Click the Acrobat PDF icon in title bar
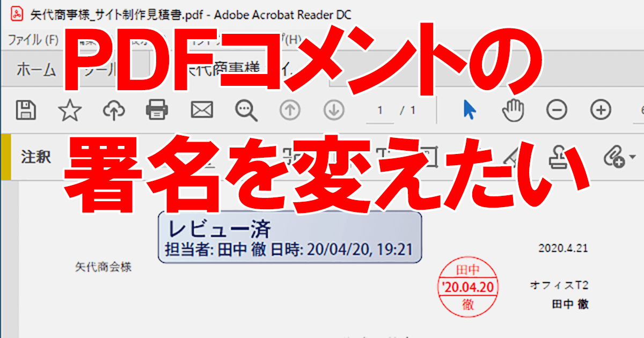The height and width of the screenshot is (338, 644). click(x=17, y=14)
